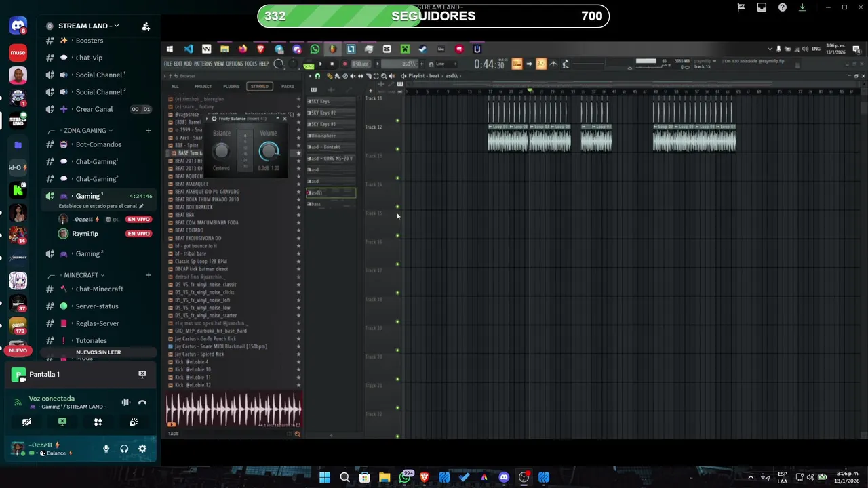Open FL Studio OPTIONS menu

235,64
